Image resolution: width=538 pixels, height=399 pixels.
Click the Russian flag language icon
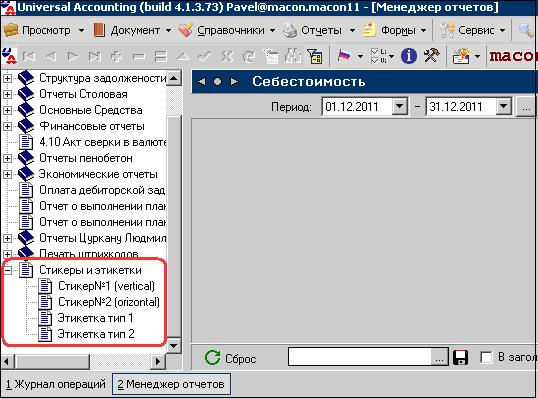click(344, 56)
